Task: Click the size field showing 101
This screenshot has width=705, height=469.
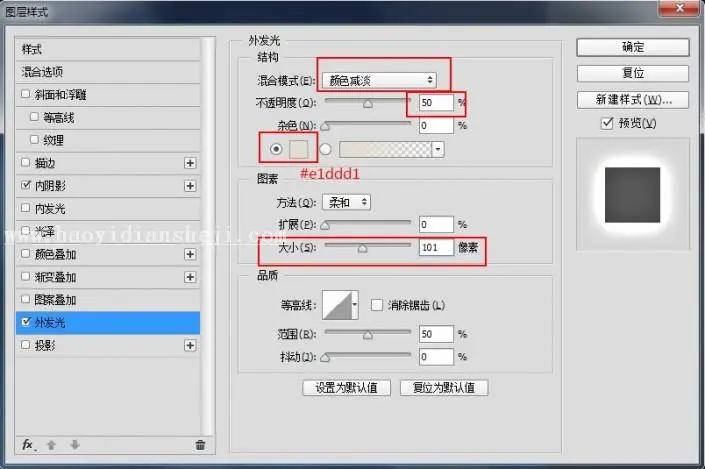Action: 436,247
